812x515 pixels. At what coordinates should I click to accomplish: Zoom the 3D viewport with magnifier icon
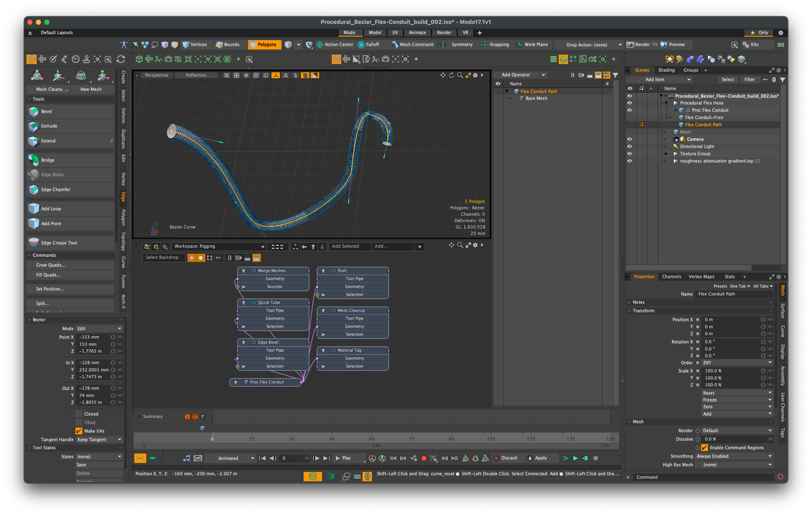point(460,75)
